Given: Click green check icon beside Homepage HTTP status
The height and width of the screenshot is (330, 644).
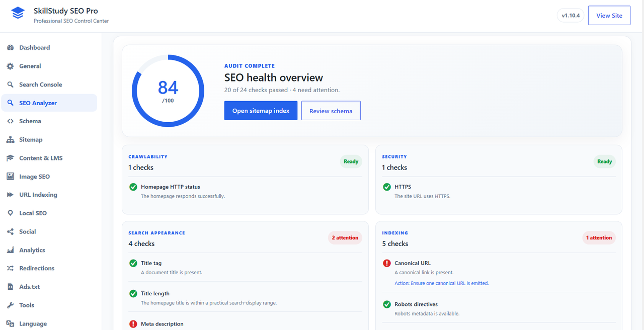Looking at the screenshot, I should click(133, 187).
